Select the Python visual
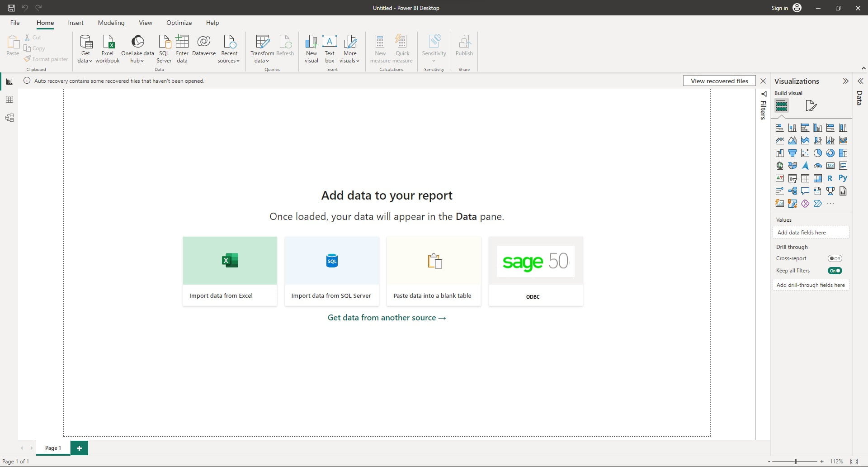 [x=843, y=178]
